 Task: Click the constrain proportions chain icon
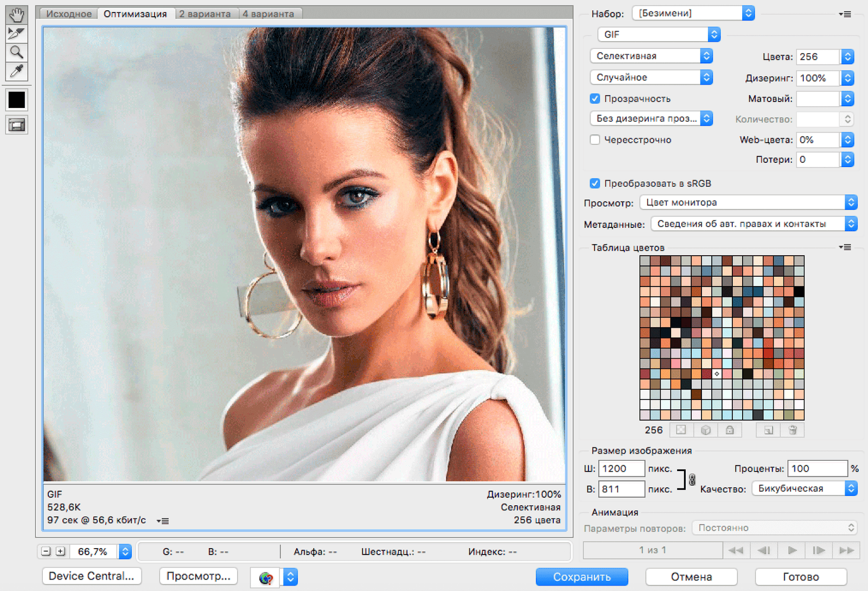(692, 479)
